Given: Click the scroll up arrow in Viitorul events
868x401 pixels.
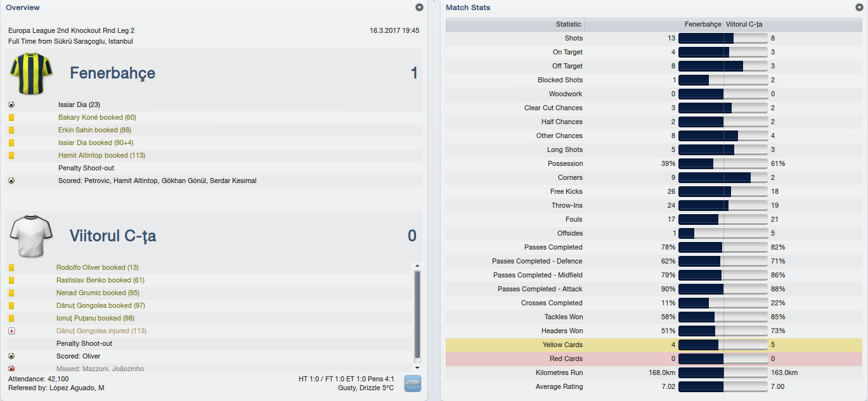Looking at the screenshot, I should (x=417, y=266).
